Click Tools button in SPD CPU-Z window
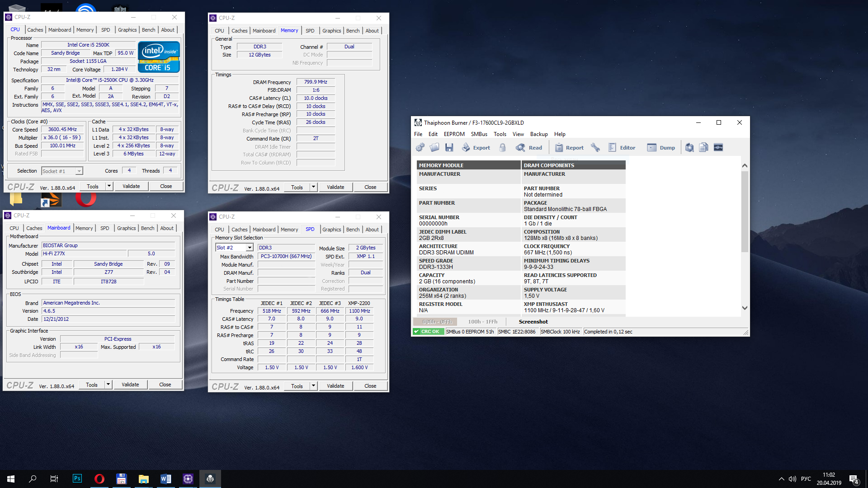Image resolution: width=868 pixels, height=488 pixels. 297,386
